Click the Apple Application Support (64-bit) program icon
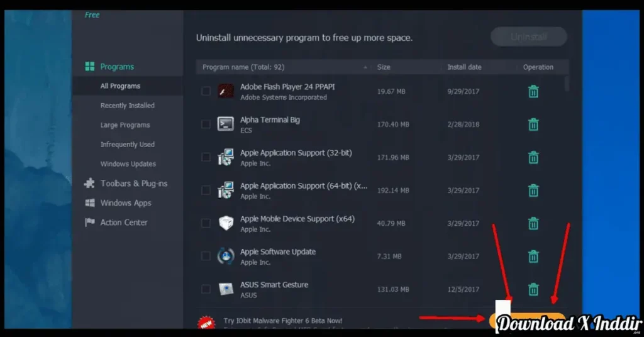 tap(226, 190)
